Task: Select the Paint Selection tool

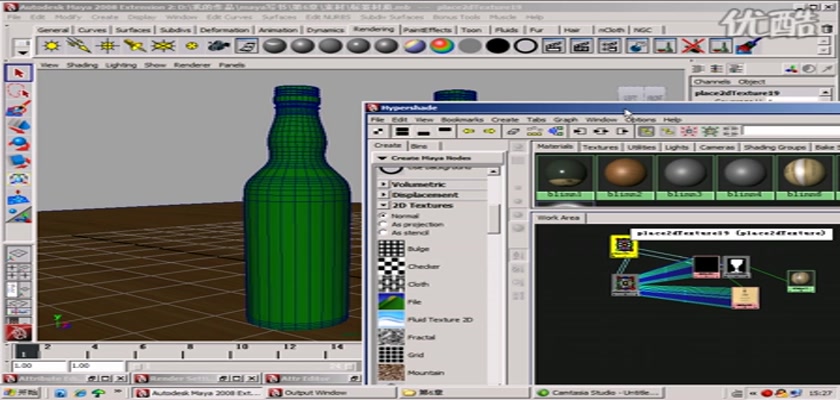Action: pos(19,109)
